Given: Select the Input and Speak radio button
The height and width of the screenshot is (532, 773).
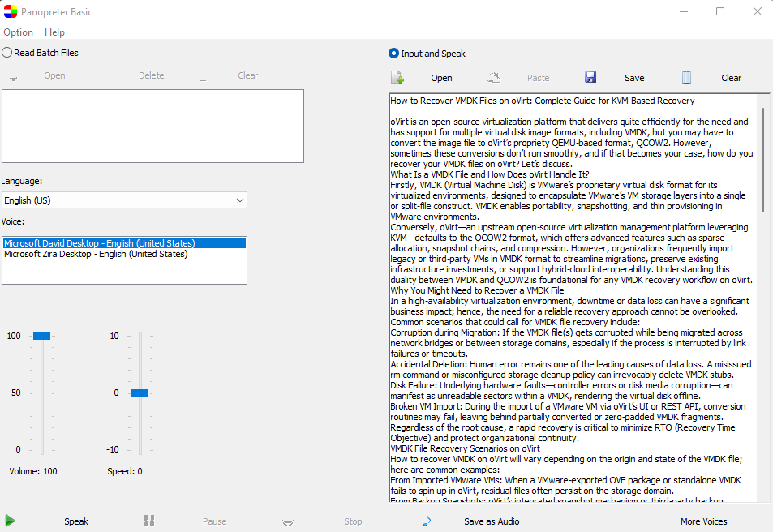Looking at the screenshot, I should pyautogui.click(x=393, y=54).
